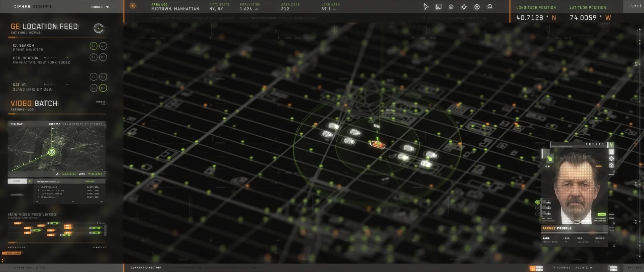Select query result row 2 LIC.LACA
This screenshot has width=644, height=272.
click(69, 190)
